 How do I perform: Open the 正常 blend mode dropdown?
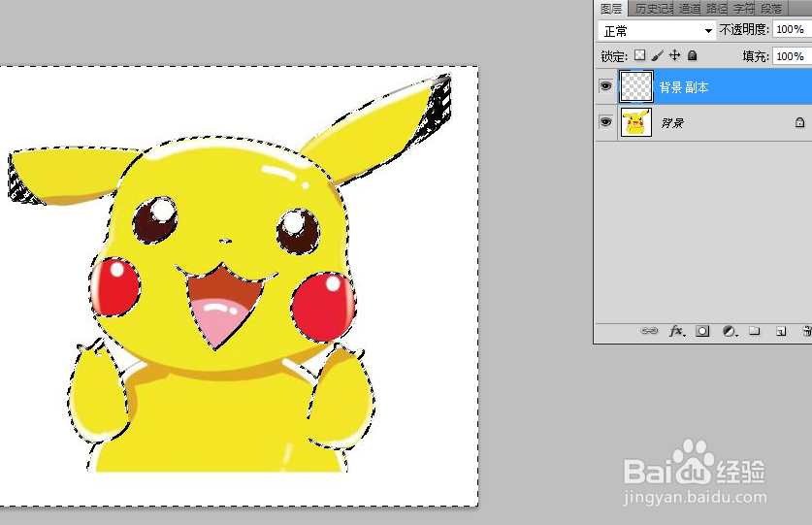[x=657, y=31]
